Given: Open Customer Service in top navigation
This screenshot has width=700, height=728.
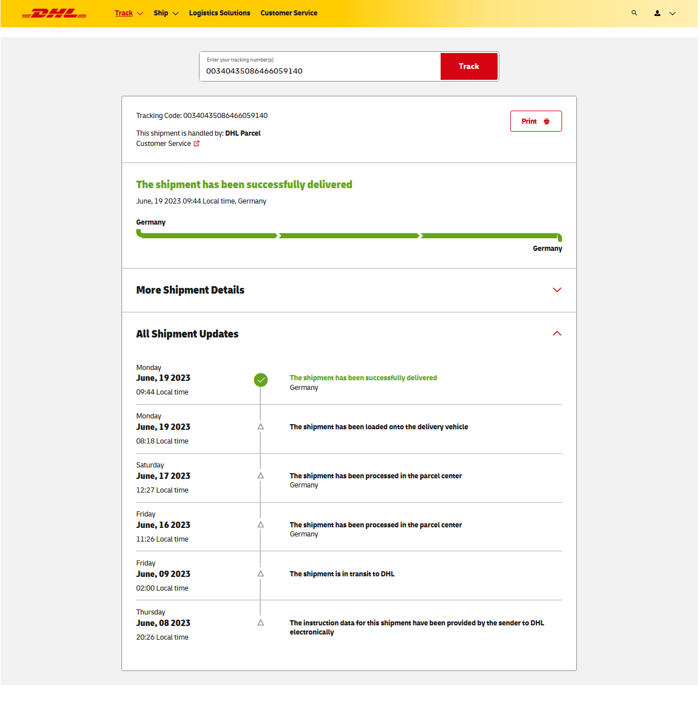Looking at the screenshot, I should click(x=288, y=13).
